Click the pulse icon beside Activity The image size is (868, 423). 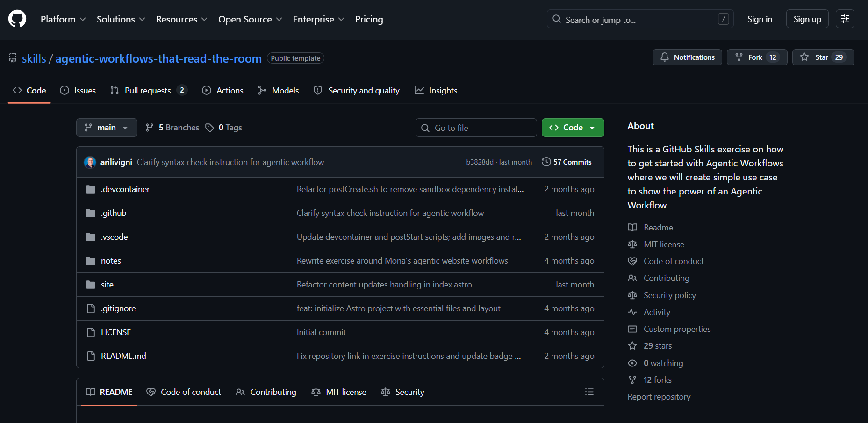[632, 312]
